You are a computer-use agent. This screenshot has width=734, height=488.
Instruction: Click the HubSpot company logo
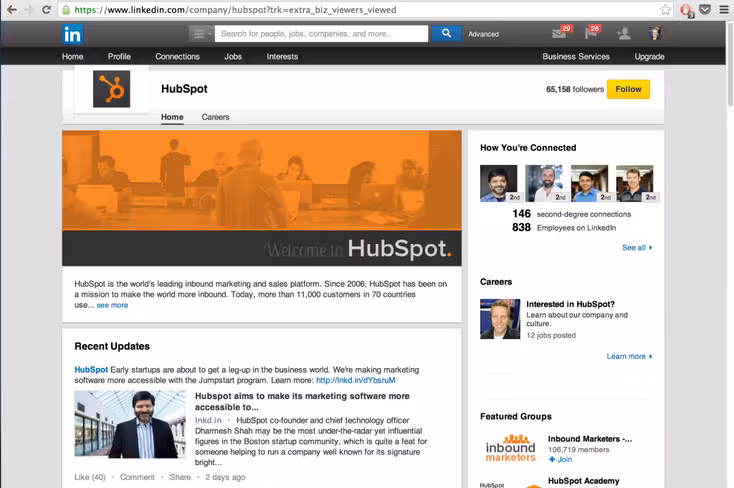(x=111, y=89)
